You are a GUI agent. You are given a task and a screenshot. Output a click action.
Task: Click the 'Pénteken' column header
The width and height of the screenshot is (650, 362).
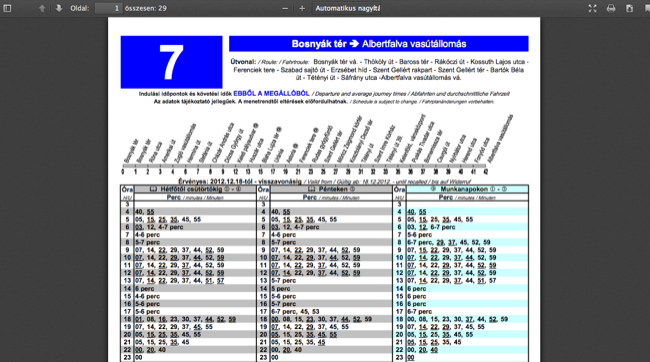[332, 189]
